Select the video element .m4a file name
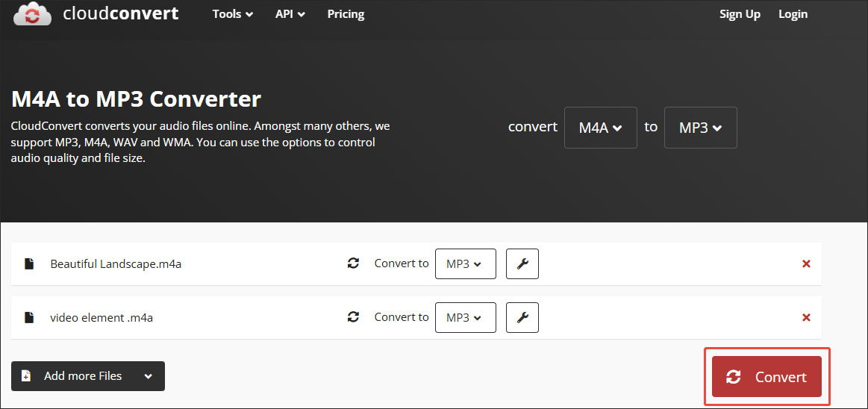 pos(102,318)
